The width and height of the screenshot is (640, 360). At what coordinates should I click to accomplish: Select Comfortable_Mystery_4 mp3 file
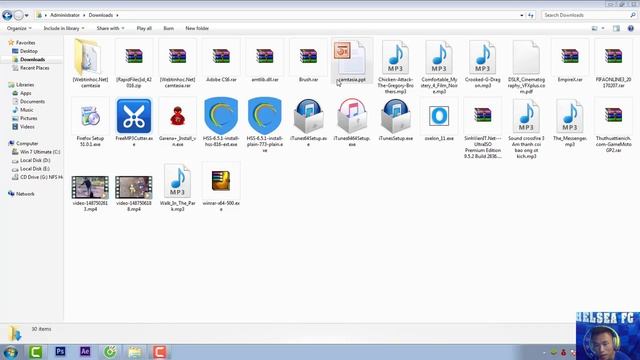tap(439, 67)
